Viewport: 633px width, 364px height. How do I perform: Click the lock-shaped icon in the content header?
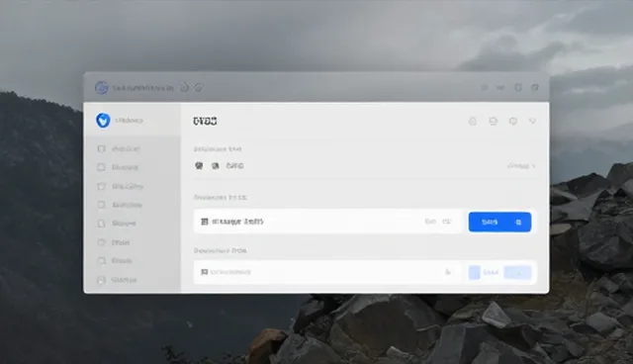[x=473, y=121]
